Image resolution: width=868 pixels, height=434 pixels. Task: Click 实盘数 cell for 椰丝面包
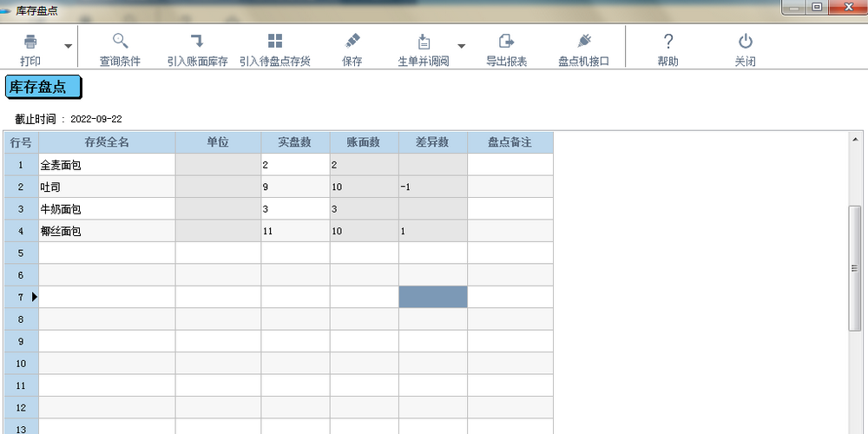295,231
